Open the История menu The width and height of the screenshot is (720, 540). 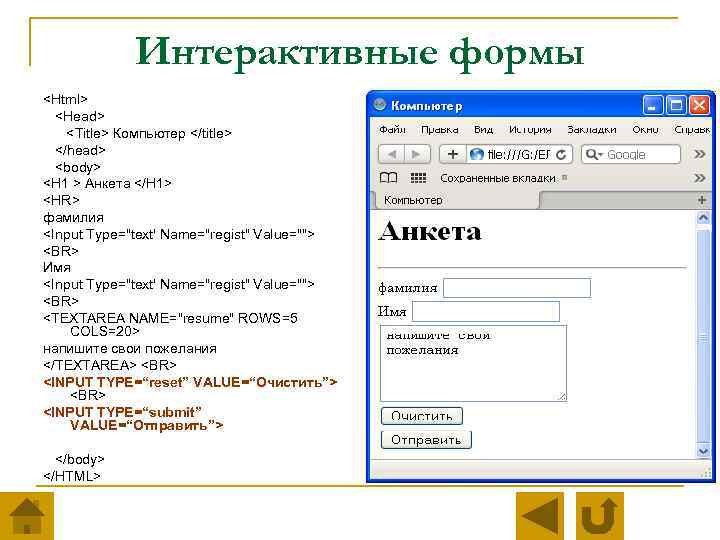coord(530,130)
